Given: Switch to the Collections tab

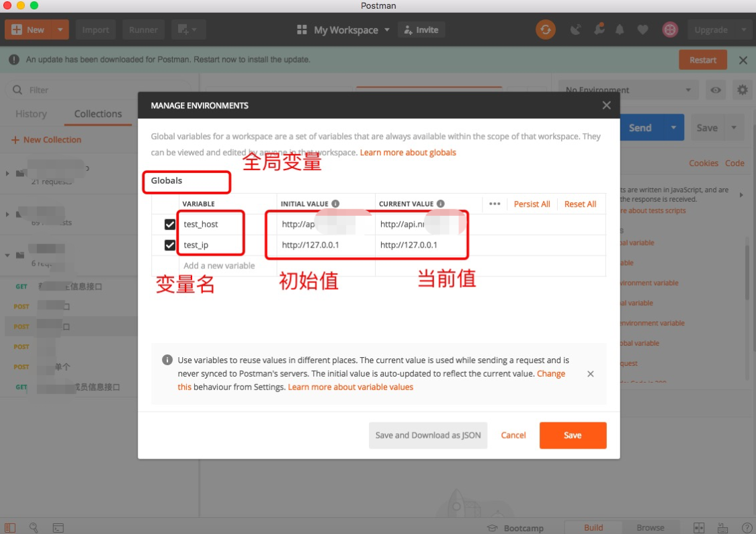Looking at the screenshot, I should tap(98, 114).
